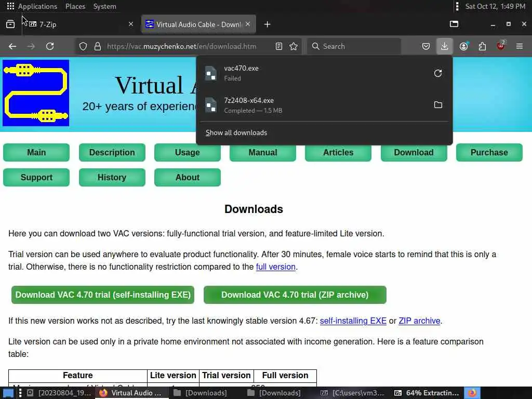Image resolution: width=532 pixels, height=399 pixels.
Task: Save page to Pocket
Action: pos(426,46)
